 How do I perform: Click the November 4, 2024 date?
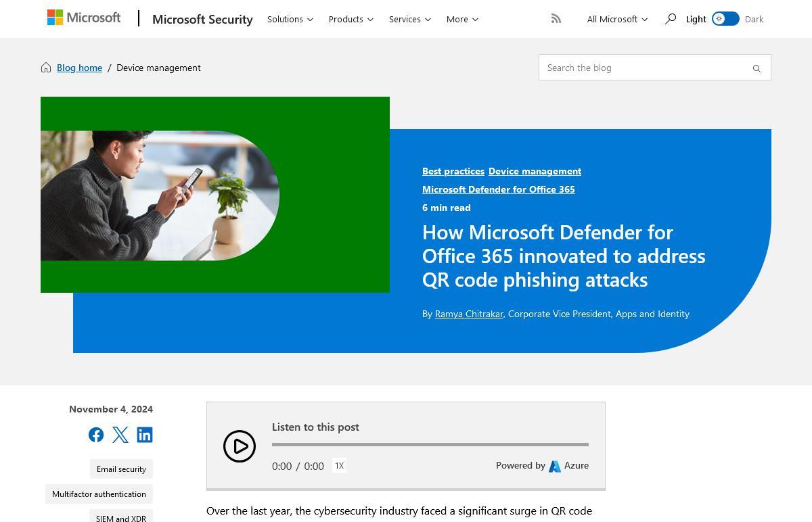(x=111, y=409)
